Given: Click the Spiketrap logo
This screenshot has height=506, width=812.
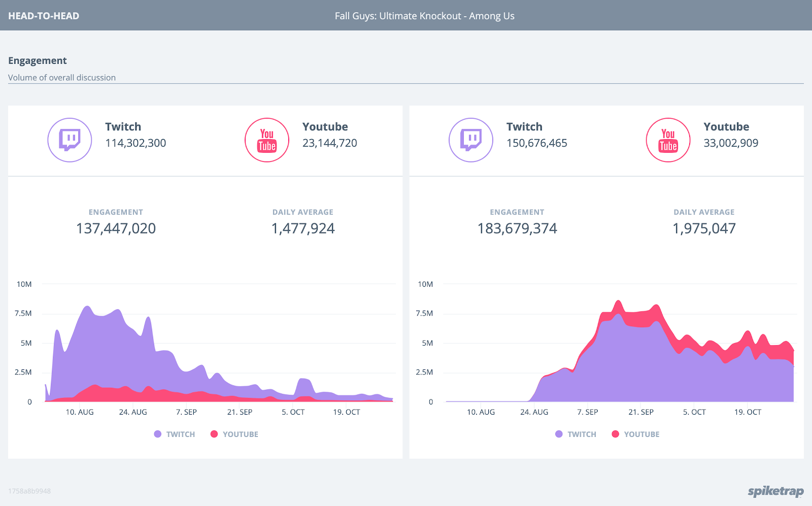Looking at the screenshot, I should 775,491.
